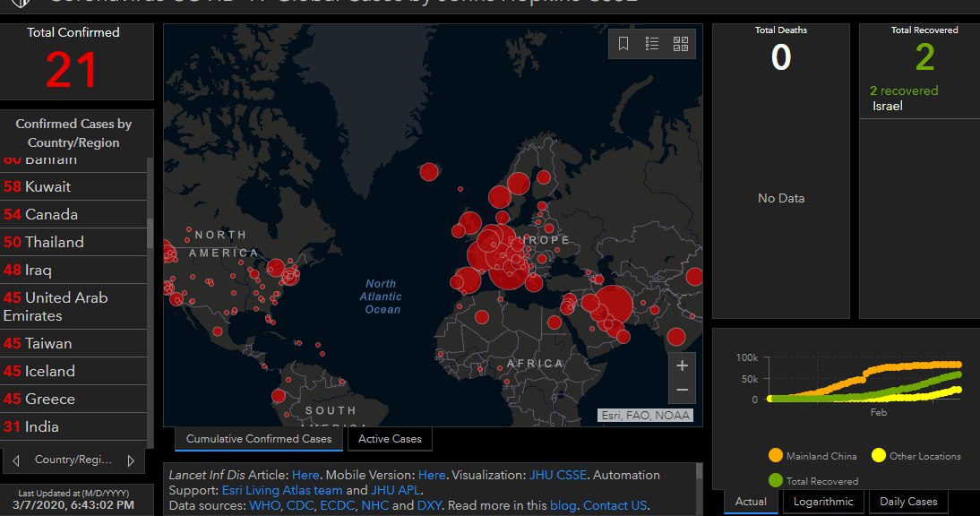The width and height of the screenshot is (980, 516).
Task: Open the blog link
Action: [x=563, y=505]
